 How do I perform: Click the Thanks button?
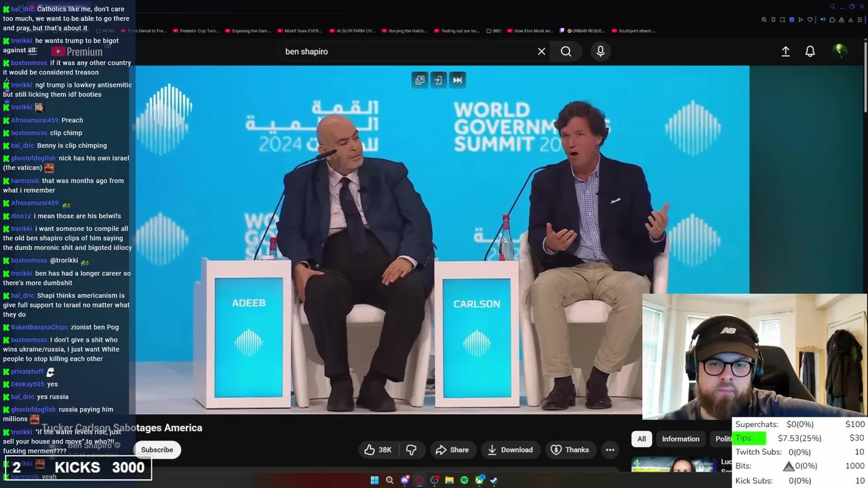(570, 449)
